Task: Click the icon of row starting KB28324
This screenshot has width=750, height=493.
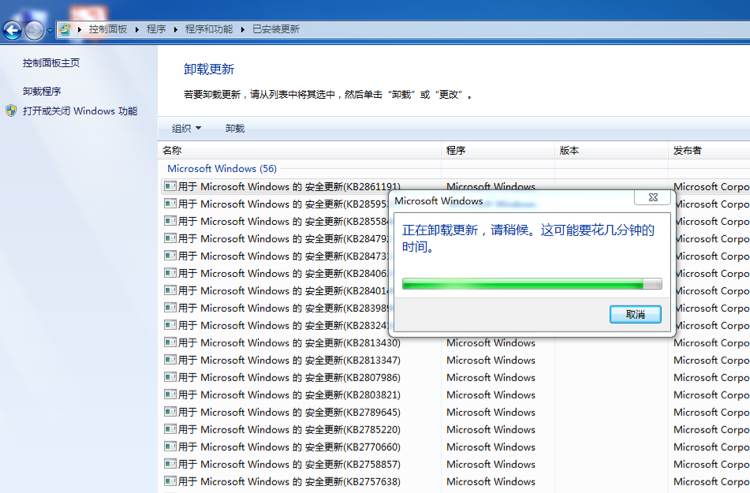Action: (x=170, y=325)
